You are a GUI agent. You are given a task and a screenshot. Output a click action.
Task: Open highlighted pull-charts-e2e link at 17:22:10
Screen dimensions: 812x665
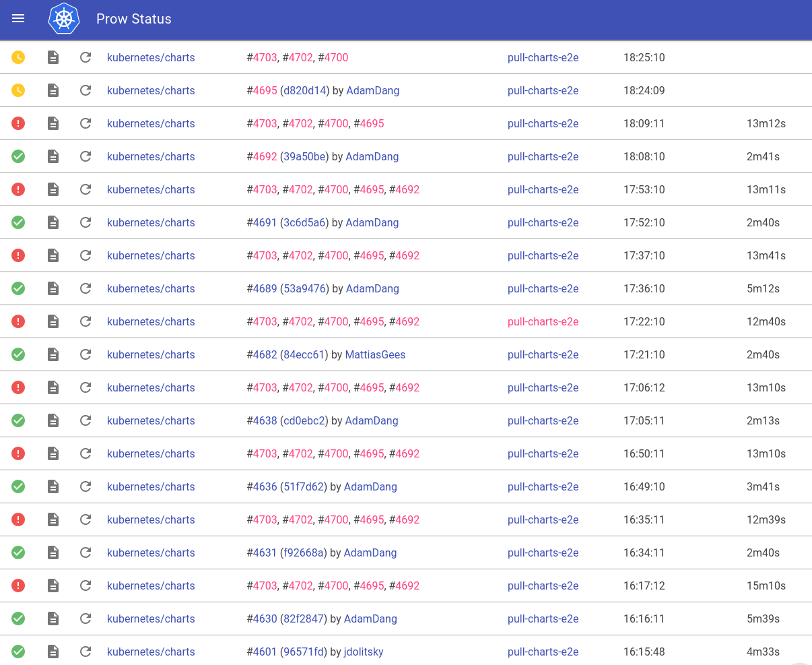point(543,321)
